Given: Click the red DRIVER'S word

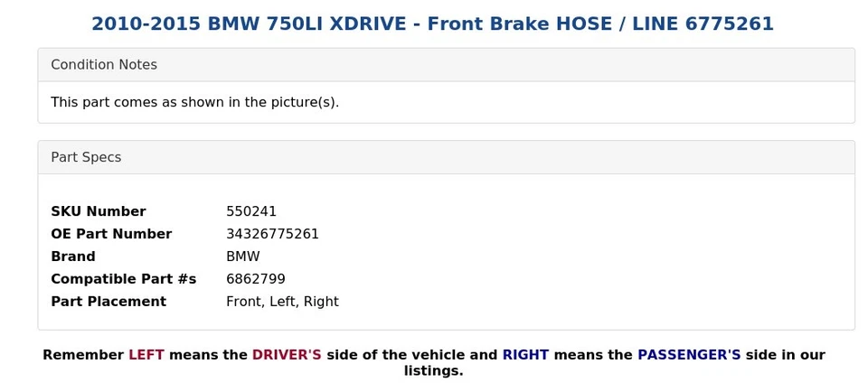Looking at the screenshot, I should [x=287, y=355].
